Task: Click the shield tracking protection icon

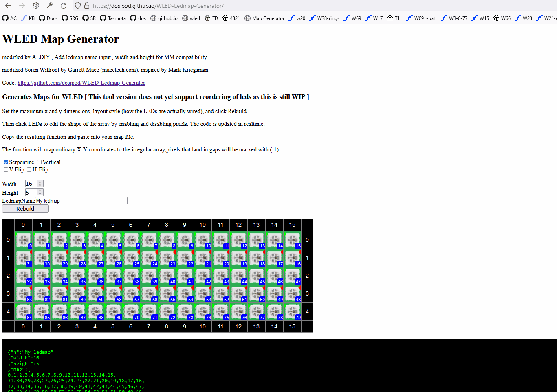Action: 78,6
